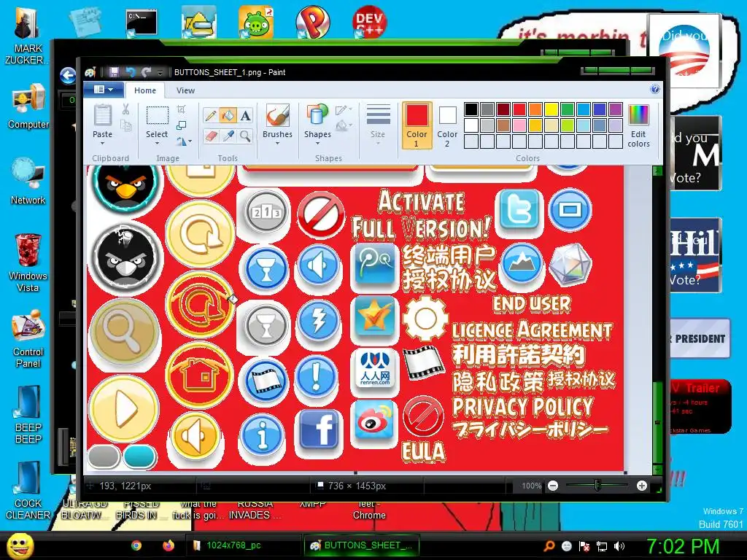Open the Paint file menu button

pyautogui.click(x=104, y=90)
